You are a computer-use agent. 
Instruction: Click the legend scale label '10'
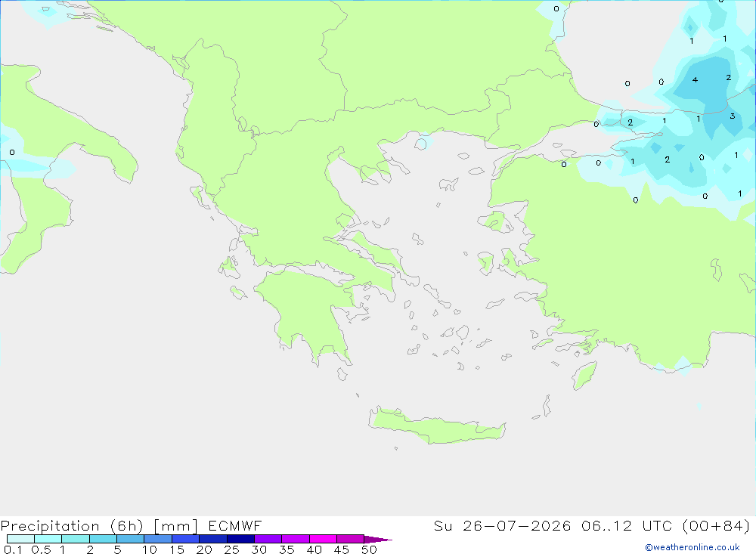[150, 549]
